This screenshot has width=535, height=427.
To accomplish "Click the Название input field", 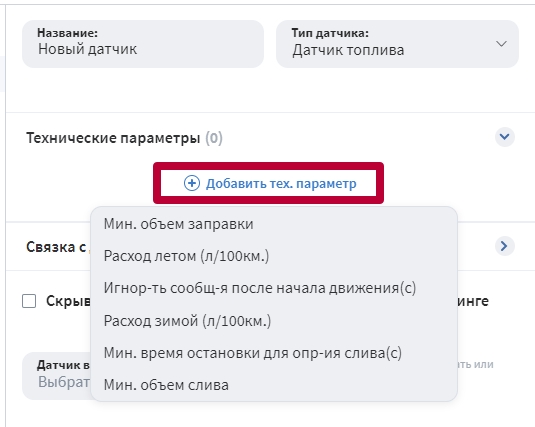I will (x=143, y=44).
